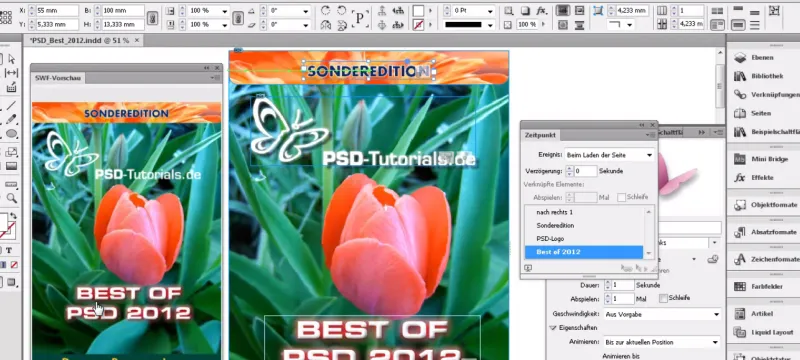800x360 pixels.
Task: Increase the Verzögerung stepper value
Action: (x=570, y=169)
